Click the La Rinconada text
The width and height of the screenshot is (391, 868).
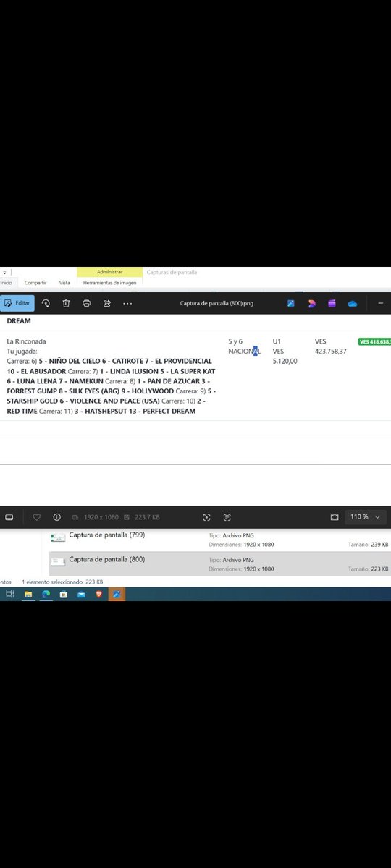(26, 341)
